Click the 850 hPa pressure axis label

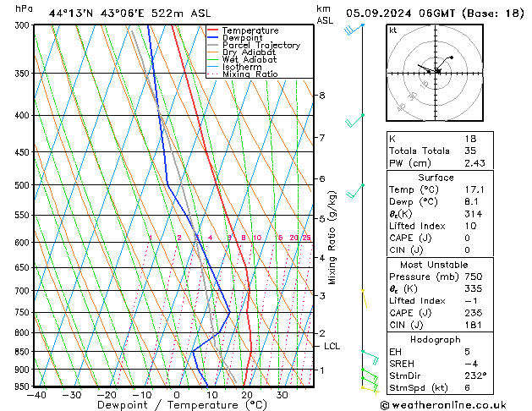pos(24,352)
